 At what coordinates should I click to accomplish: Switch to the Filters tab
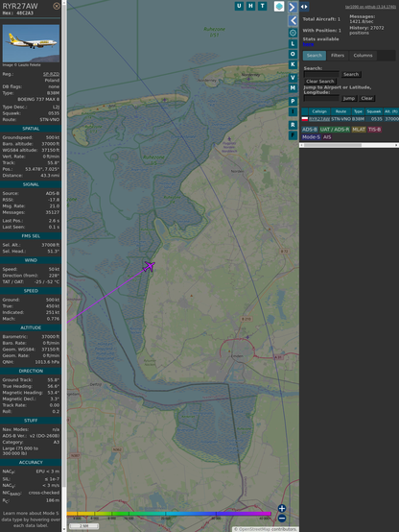[x=338, y=56]
